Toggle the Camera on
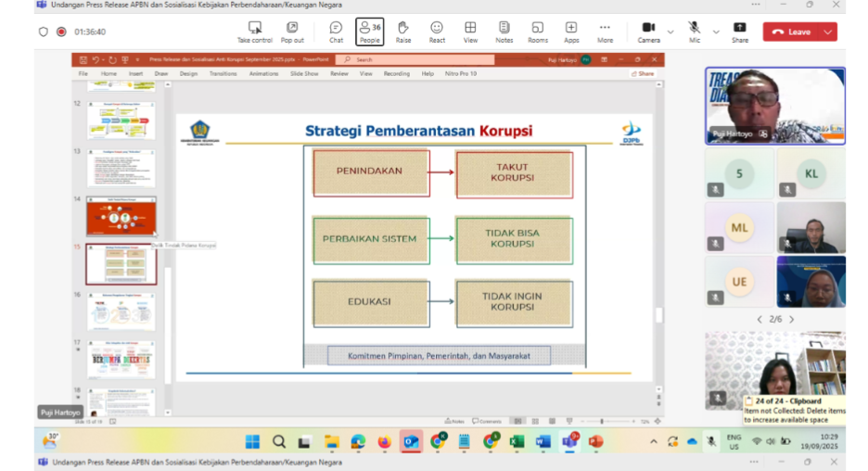This screenshot has height=471, width=868. (x=648, y=31)
